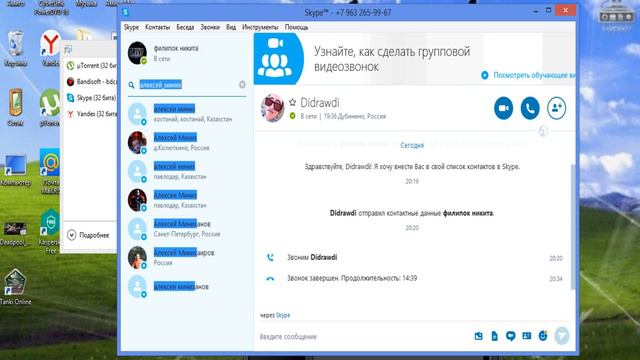The width and height of the screenshot is (640, 360).
Task: Click the chat vertical scrollbar
Action: [572, 227]
